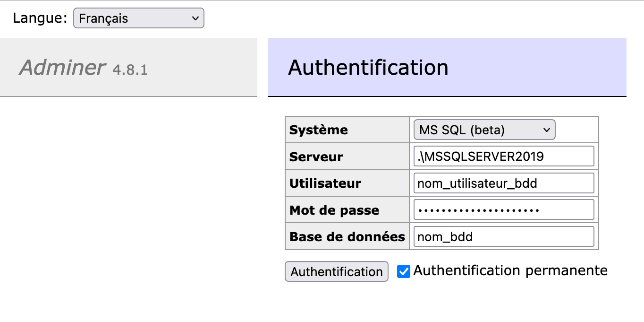Open the Langue language dropdown

(139, 18)
